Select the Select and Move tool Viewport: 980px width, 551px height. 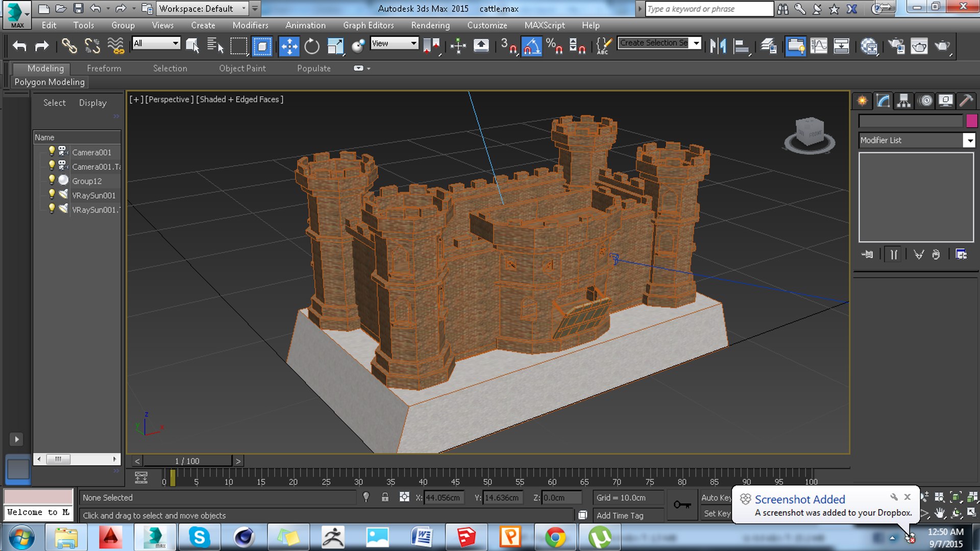click(289, 46)
